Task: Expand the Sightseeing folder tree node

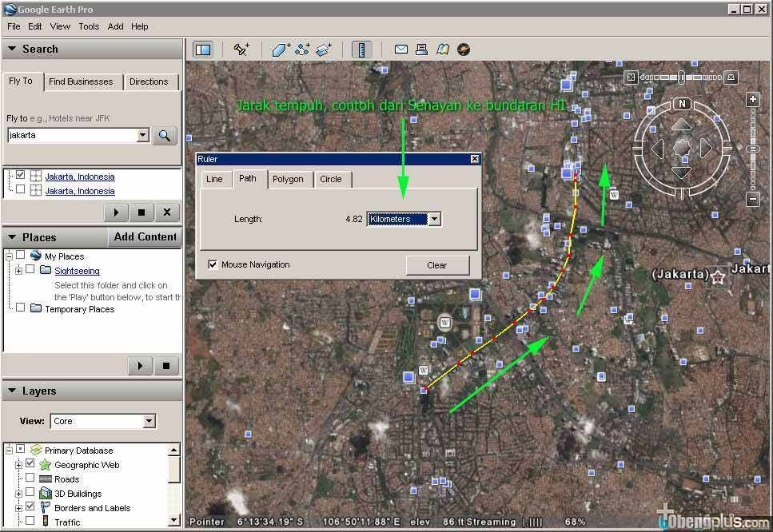Action: click(18, 271)
